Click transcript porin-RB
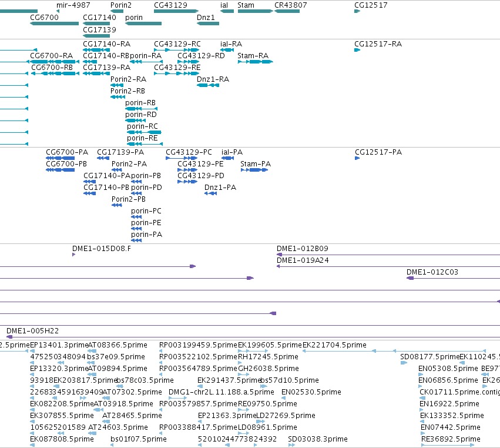This screenshot has width=500, height=448. point(141,109)
